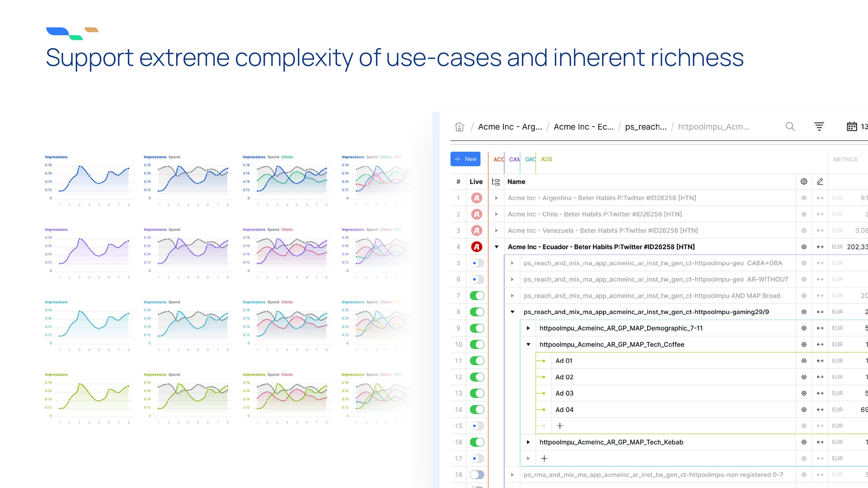868x488 pixels.
Task: Switch to the ADS tab
Action: 546,159
